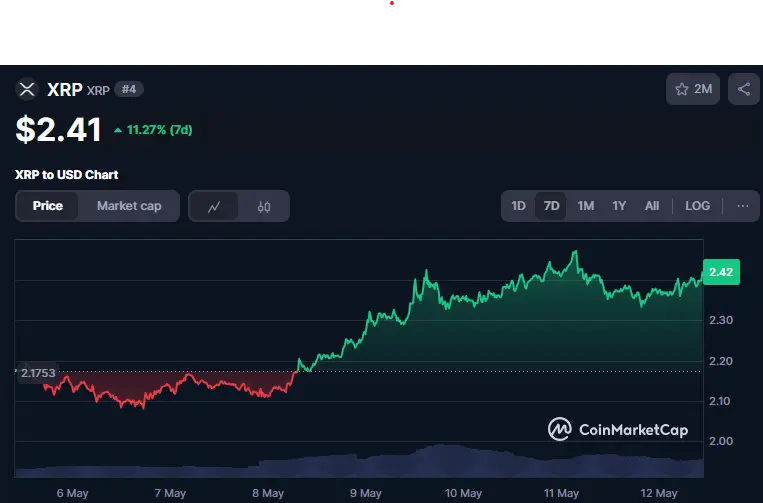Open the three-dot more options menu
Image resolution: width=763 pixels, height=503 pixels.
pyautogui.click(x=743, y=206)
